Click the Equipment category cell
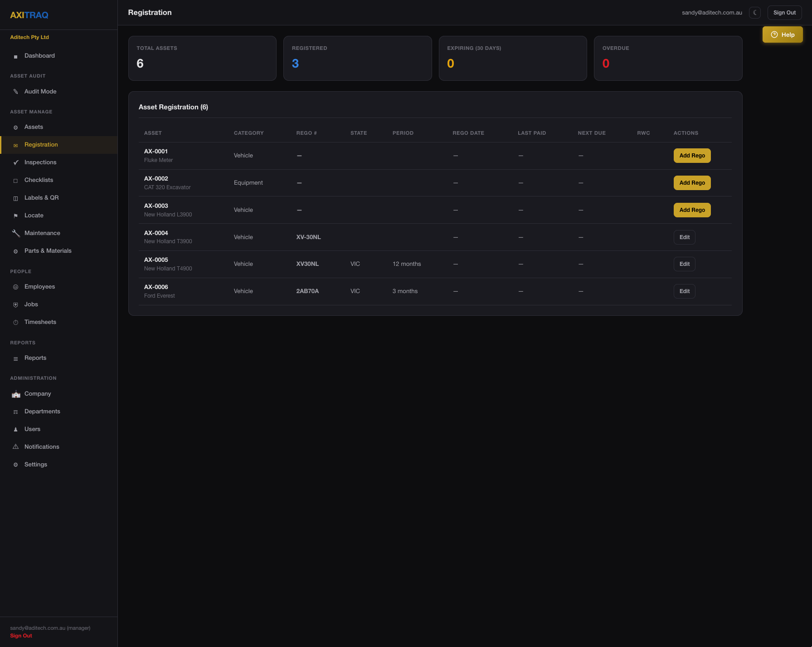Image resolution: width=812 pixels, height=647 pixels. 248,183
